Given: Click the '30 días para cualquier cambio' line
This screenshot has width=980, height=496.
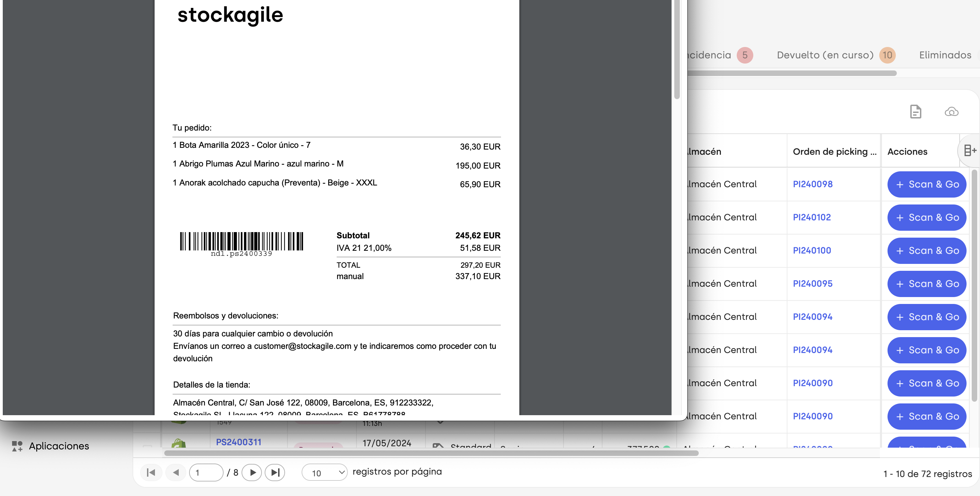Looking at the screenshot, I should (x=253, y=333).
